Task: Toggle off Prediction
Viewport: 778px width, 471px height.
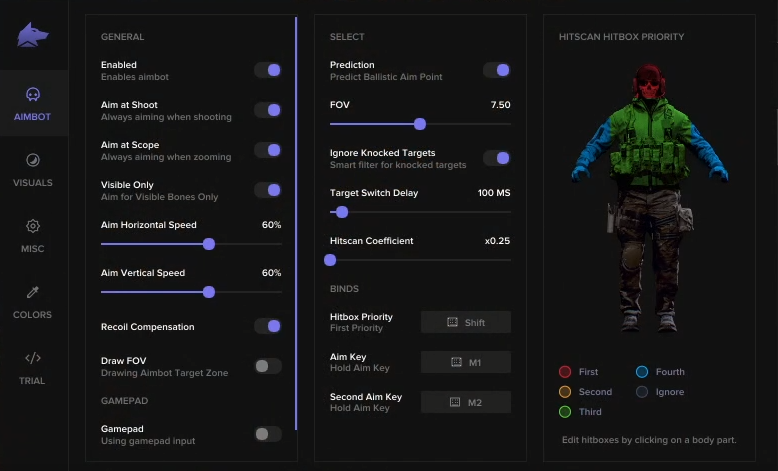Action: click(497, 70)
